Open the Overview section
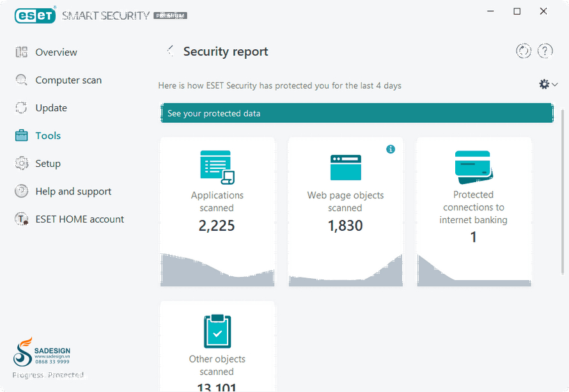This screenshot has height=392, width=569. click(x=56, y=52)
